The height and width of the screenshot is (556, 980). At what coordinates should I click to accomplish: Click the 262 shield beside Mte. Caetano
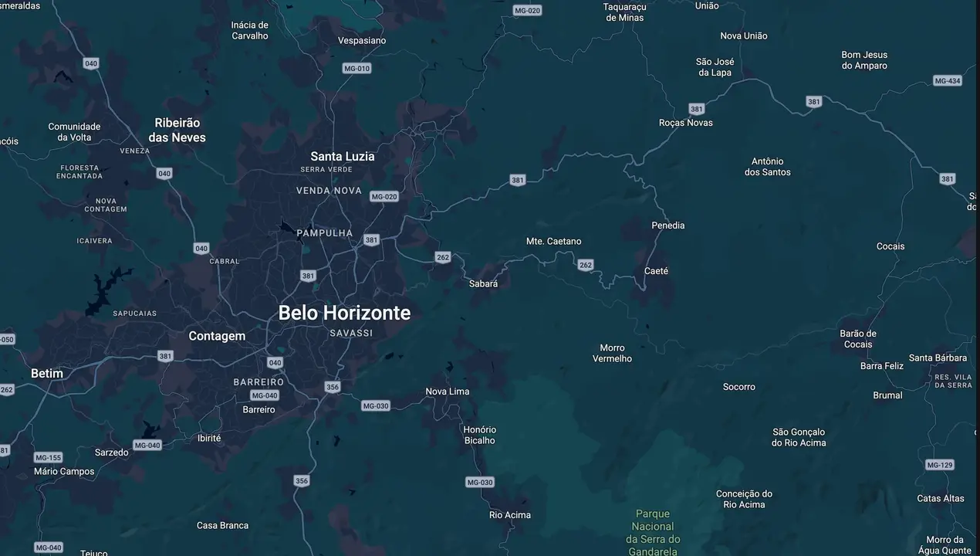click(x=586, y=265)
